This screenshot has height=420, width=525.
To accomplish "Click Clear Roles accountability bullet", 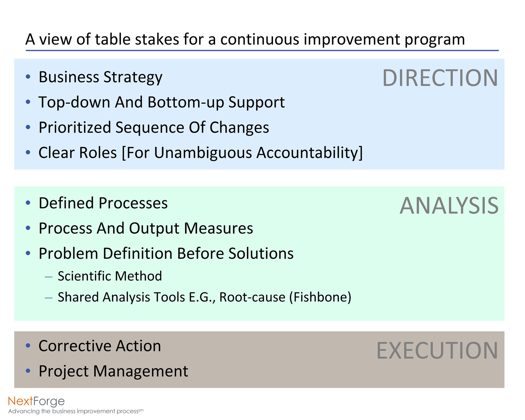I will (200, 153).
